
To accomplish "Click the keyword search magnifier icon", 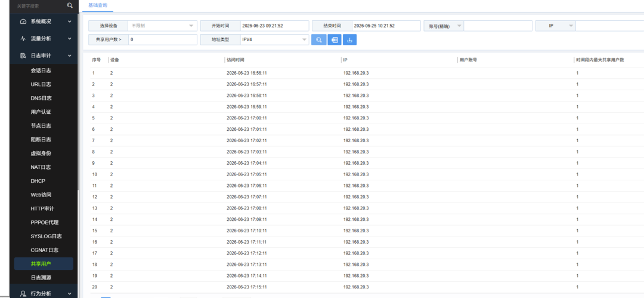I will click(70, 5).
